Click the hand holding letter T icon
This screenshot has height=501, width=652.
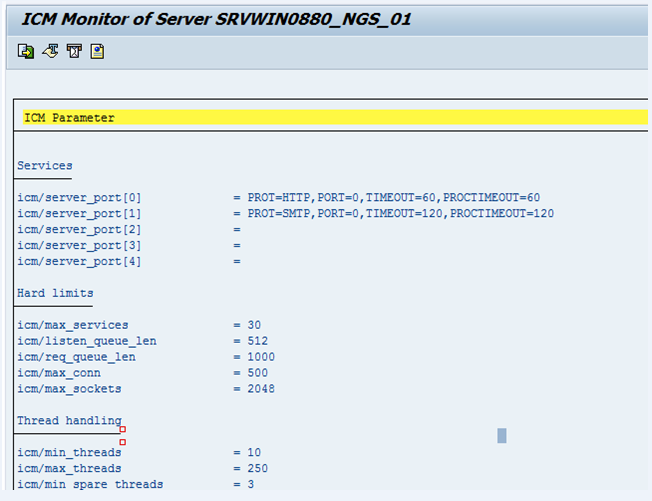click(x=50, y=51)
